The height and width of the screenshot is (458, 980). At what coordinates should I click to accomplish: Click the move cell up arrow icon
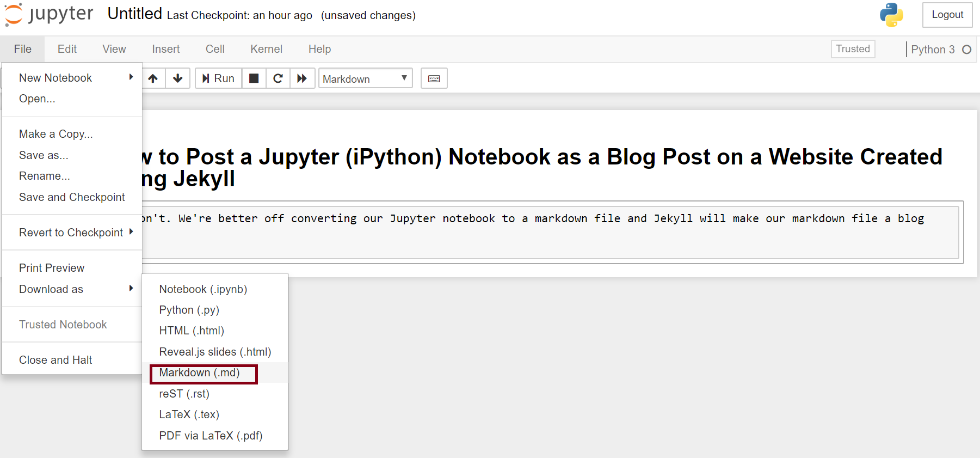[x=153, y=78]
